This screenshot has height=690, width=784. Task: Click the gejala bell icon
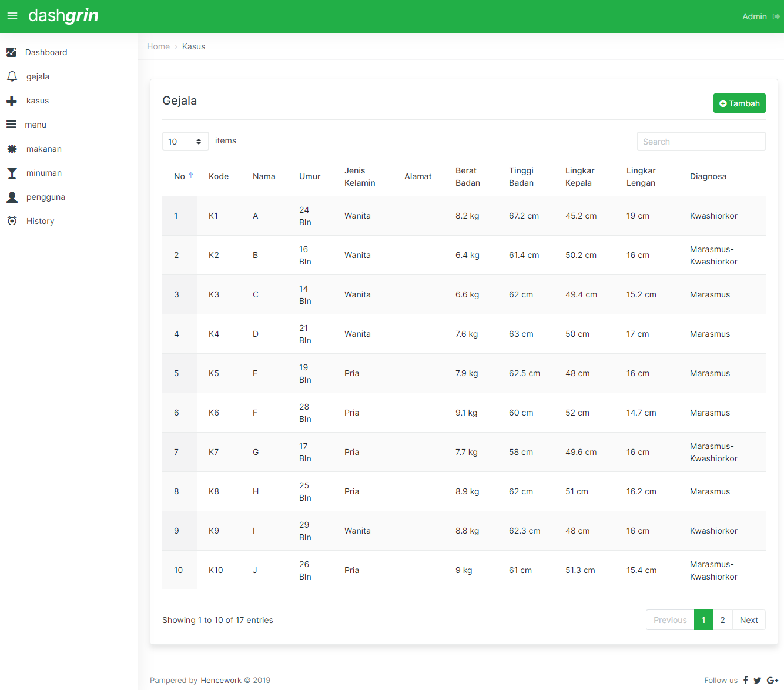12,76
